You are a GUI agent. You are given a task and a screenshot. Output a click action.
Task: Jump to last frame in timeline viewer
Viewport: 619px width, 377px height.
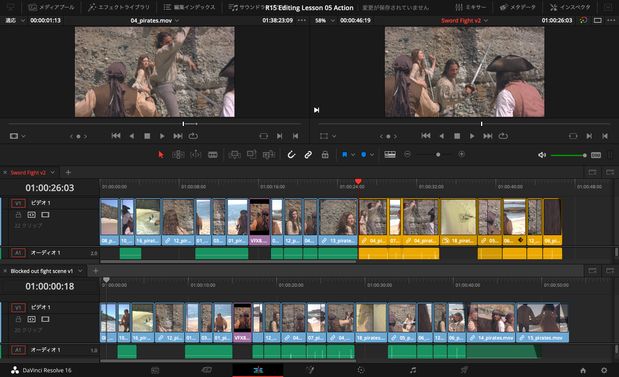click(x=488, y=136)
